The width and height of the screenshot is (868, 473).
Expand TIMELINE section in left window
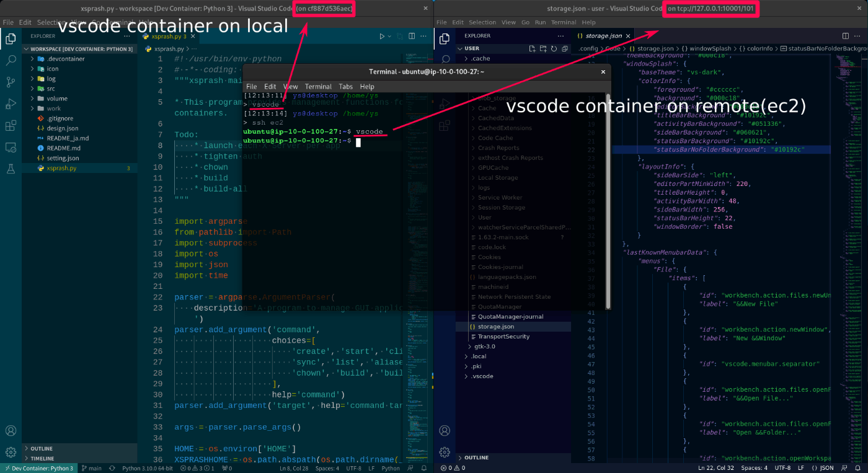tap(80, 458)
